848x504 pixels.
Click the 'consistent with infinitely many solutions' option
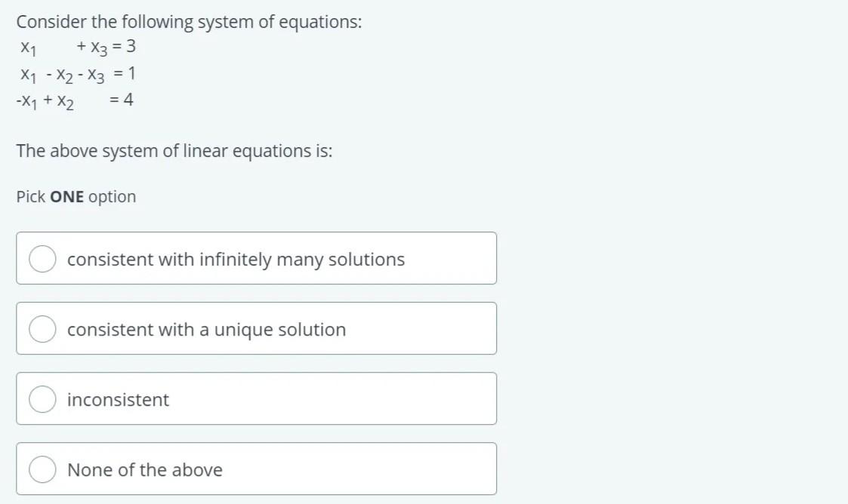pyautogui.click(x=236, y=258)
